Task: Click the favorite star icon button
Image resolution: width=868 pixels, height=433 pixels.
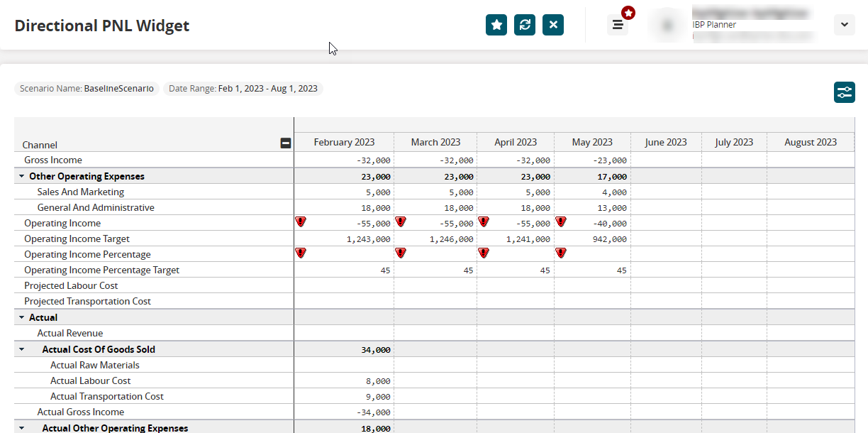Action: [496, 25]
